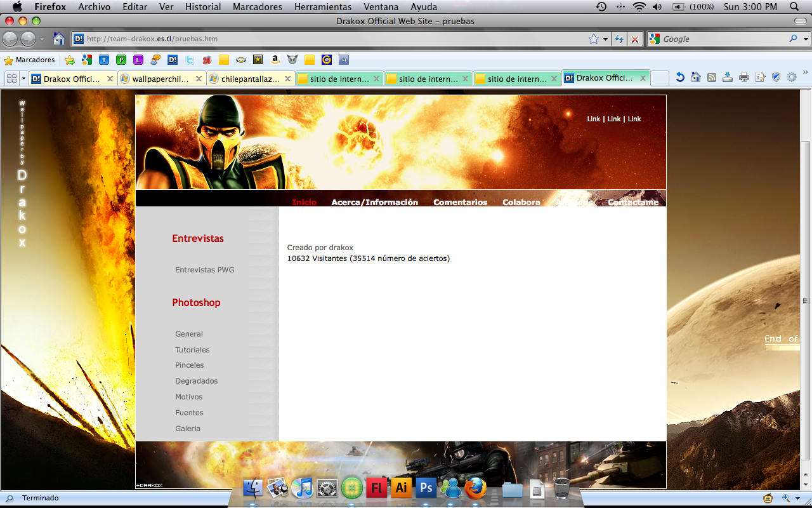This screenshot has width=812, height=508.
Task: Click the Comentarios link
Action: 461,202
